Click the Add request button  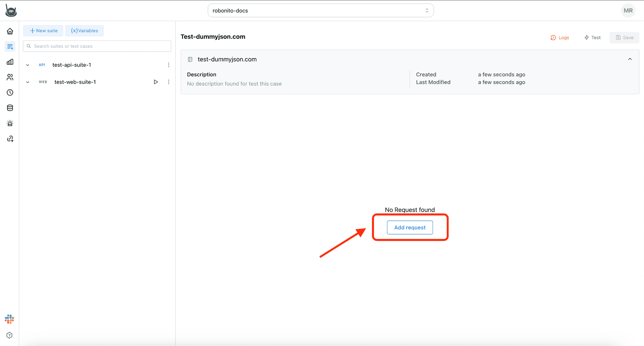click(410, 228)
